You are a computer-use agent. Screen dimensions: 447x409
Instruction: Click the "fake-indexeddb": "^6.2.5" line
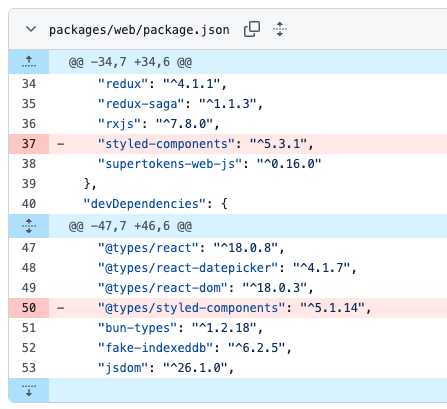pos(248,348)
